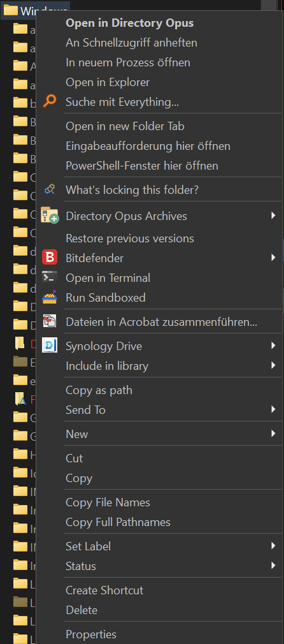The height and width of the screenshot is (644, 284).
Task: Select Copy Full Pathnames entry
Action: 118,522
